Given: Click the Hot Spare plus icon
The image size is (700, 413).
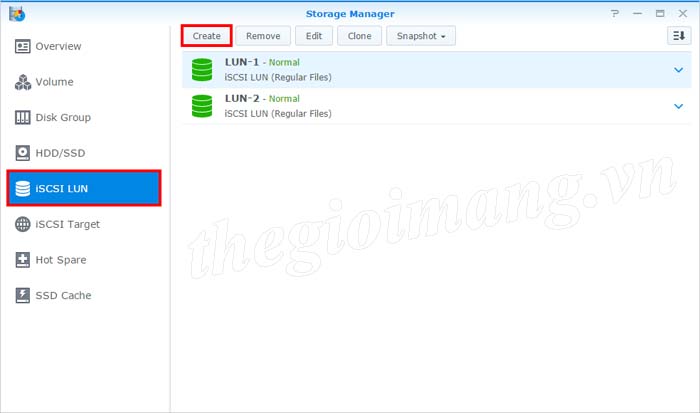Looking at the screenshot, I should pos(23,260).
